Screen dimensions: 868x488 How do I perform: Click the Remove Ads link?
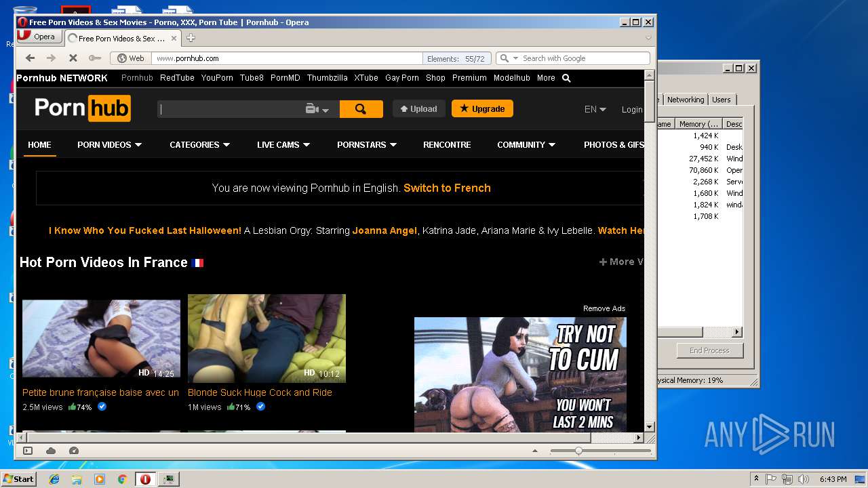click(604, 308)
